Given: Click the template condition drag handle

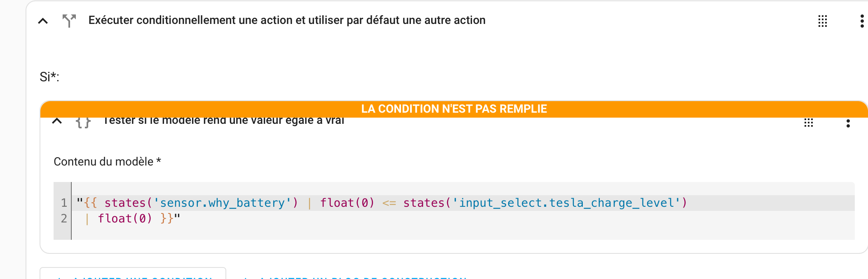Looking at the screenshot, I should pyautogui.click(x=809, y=123).
